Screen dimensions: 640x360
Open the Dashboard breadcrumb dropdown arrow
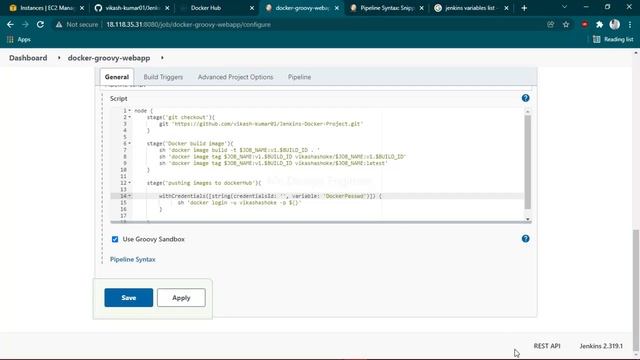click(59, 58)
